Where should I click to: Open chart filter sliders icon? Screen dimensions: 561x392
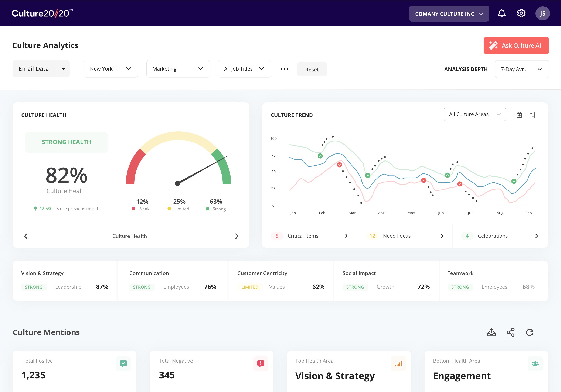click(x=533, y=115)
